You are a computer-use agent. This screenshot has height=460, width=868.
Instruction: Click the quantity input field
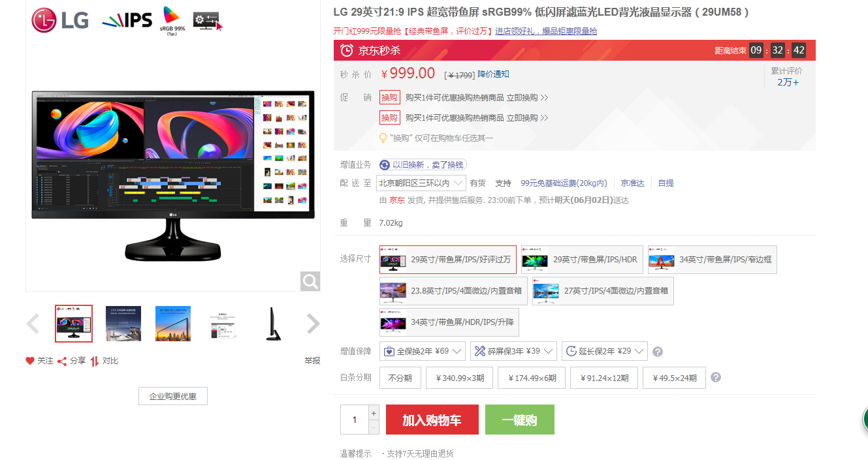[x=355, y=420]
